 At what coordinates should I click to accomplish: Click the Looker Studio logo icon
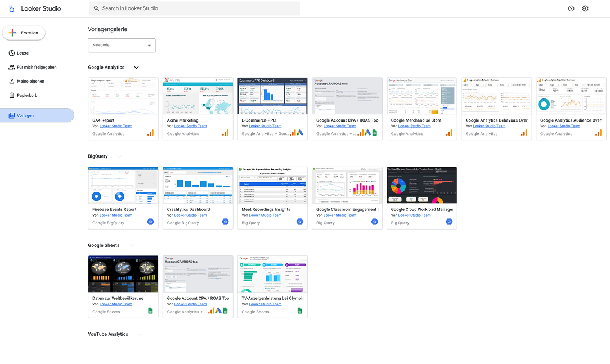coord(12,8)
